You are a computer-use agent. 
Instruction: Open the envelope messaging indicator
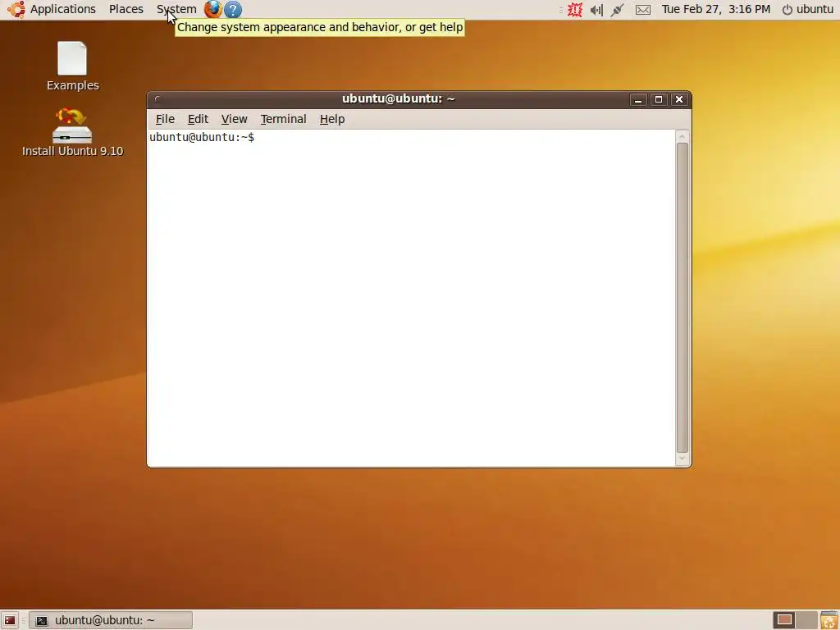click(x=643, y=10)
